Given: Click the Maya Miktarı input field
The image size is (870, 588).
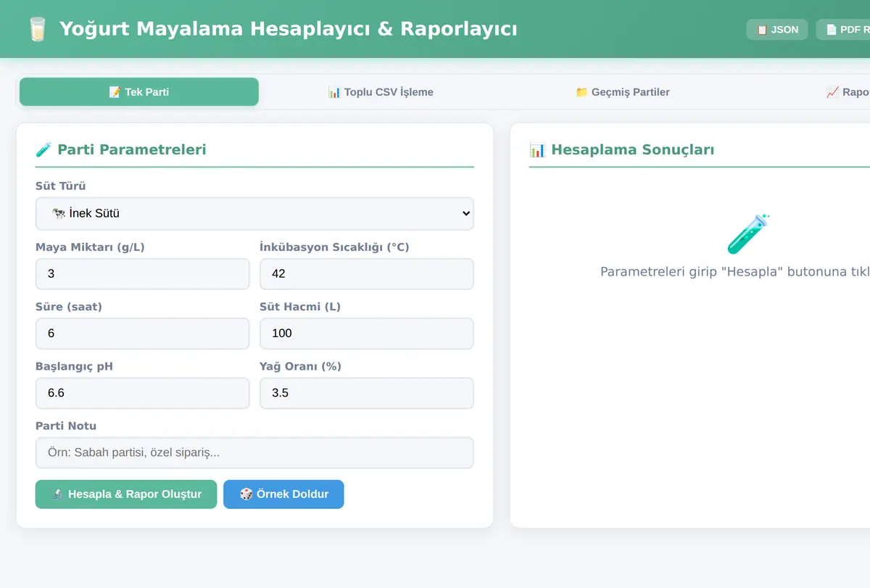Looking at the screenshot, I should [143, 274].
